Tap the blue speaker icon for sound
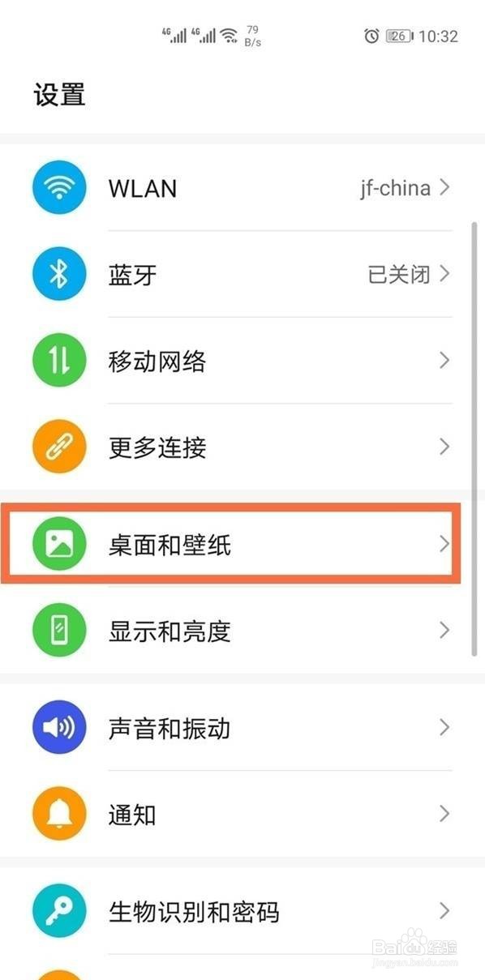485x980 pixels. [58, 728]
